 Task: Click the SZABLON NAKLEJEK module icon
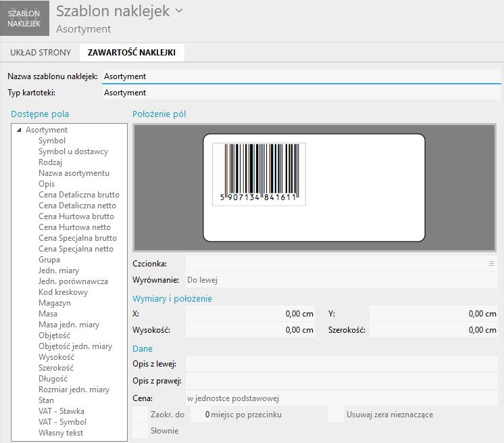coord(25,18)
